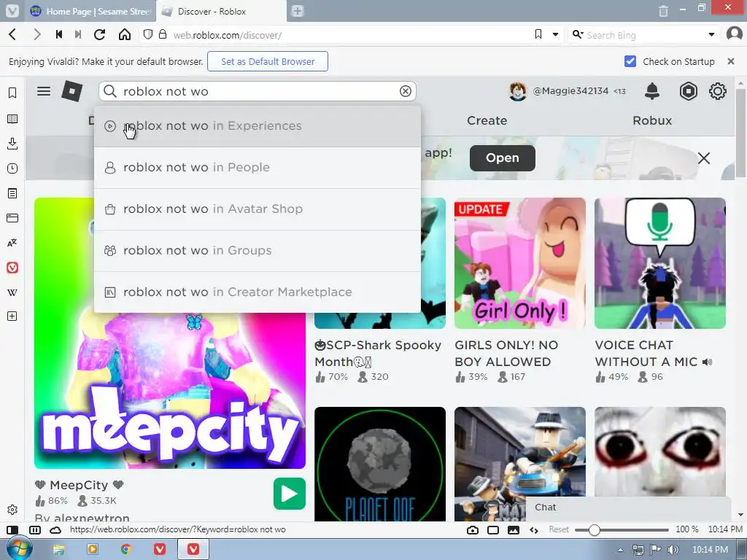Open Chrome from the taskbar
The width and height of the screenshot is (747, 560).
click(125, 549)
